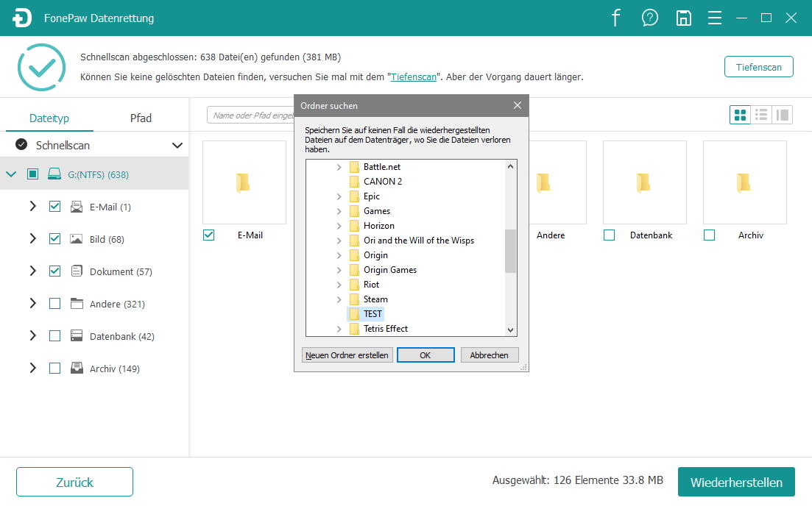Click the Tiefenscan button
The width and height of the screenshot is (812, 509).
(759, 67)
